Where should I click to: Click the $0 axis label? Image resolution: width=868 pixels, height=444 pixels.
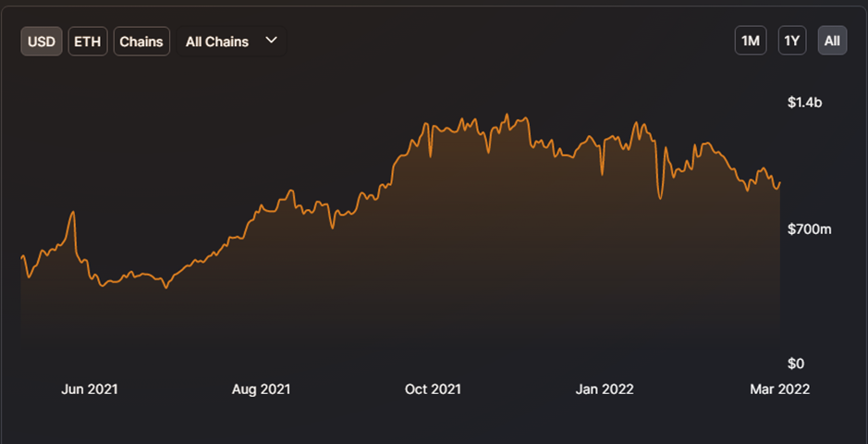[x=796, y=364]
